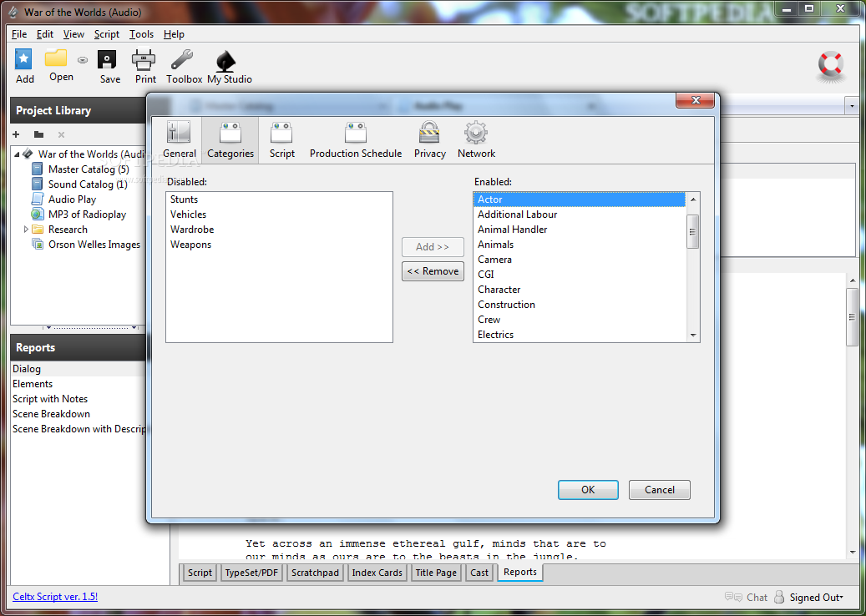Select Script preferences pane icon
Image resolution: width=866 pixels, height=616 pixels.
coord(281,133)
